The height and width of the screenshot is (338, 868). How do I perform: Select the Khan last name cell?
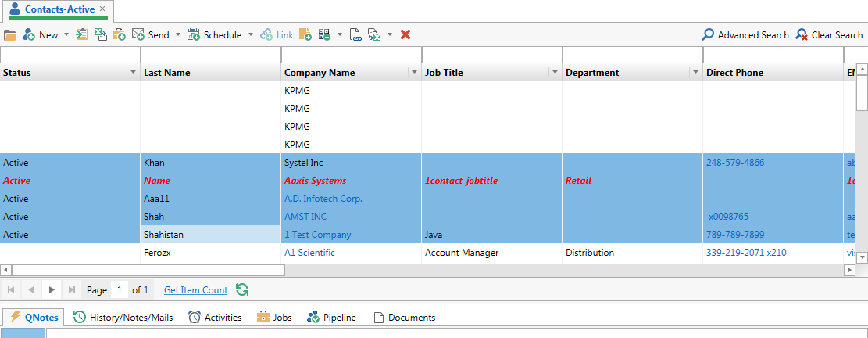(211, 163)
